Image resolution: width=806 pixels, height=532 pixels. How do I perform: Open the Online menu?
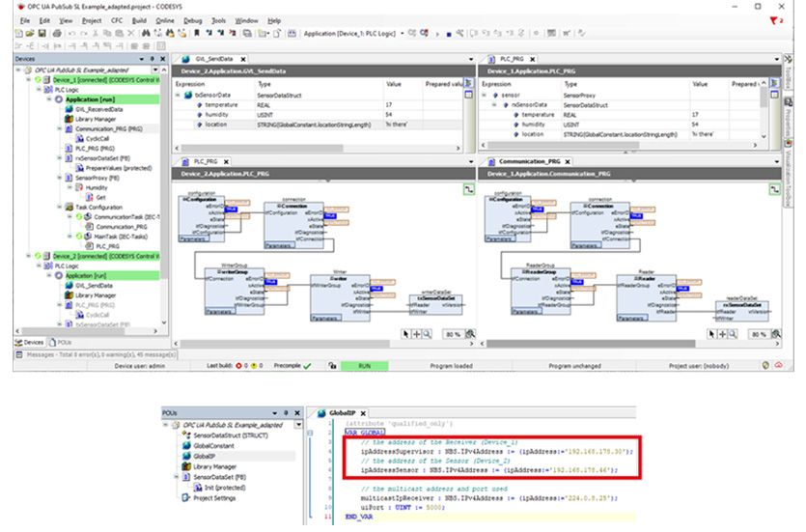point(165,20)
